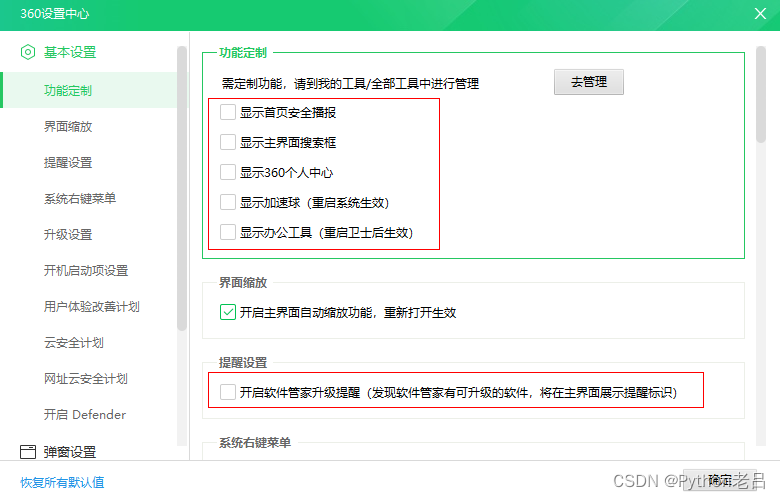Check 显示360个人中心 option

click(228, 172)
